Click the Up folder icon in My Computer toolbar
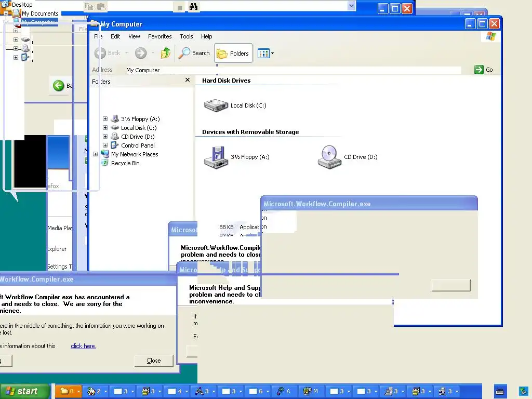 pos(166,53)
